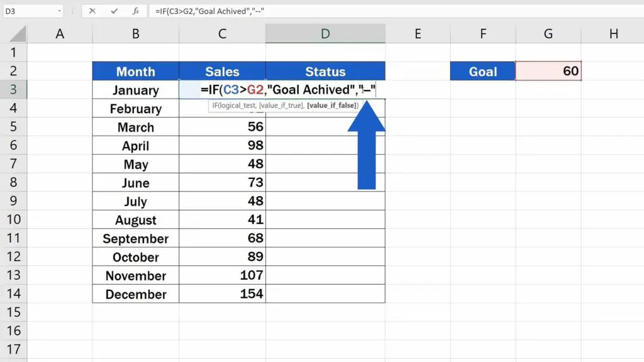
Task: Click the Sales header cell
Action: pos(221,71)
